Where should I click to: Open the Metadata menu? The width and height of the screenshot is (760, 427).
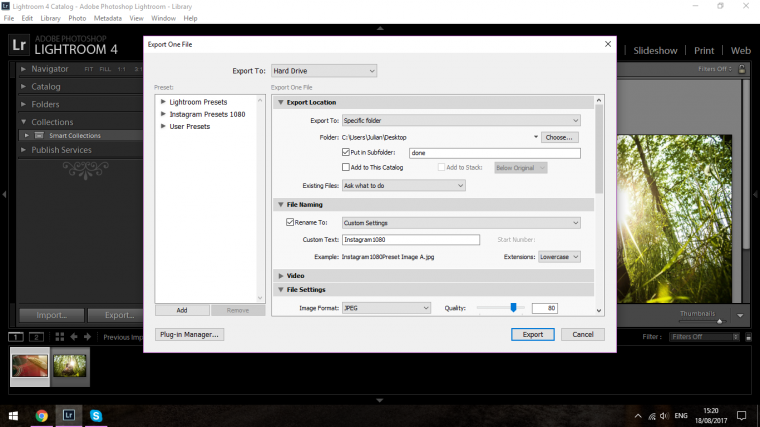click(108, 18)
